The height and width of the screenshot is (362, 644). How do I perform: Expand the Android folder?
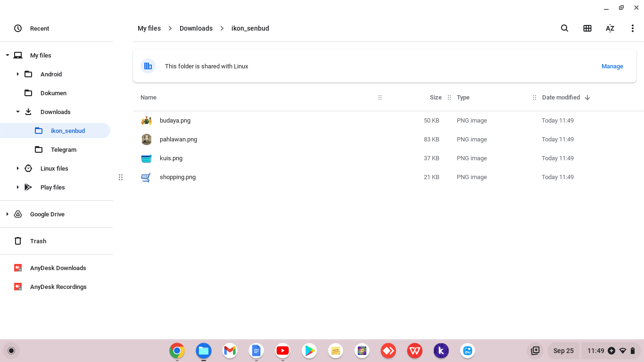(x=18, y=74)
